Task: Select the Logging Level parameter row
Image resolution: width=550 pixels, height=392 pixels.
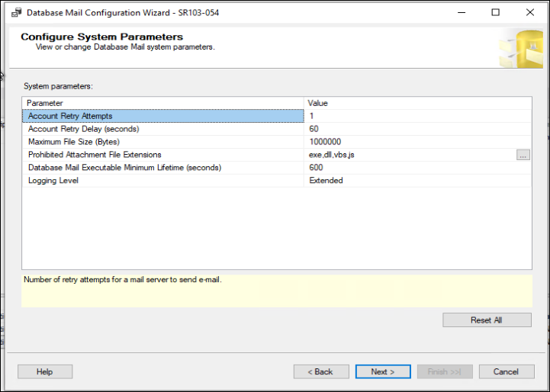Action: tap(163, 181)
